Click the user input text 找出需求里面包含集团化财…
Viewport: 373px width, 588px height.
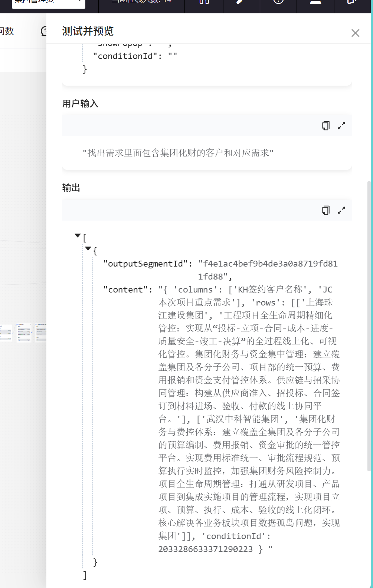(x=178, y=153)
